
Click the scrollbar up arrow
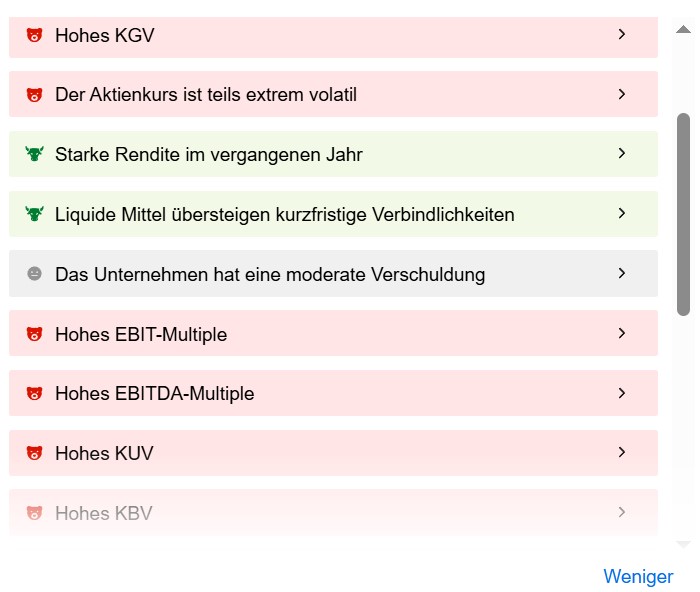coord(683,30)
